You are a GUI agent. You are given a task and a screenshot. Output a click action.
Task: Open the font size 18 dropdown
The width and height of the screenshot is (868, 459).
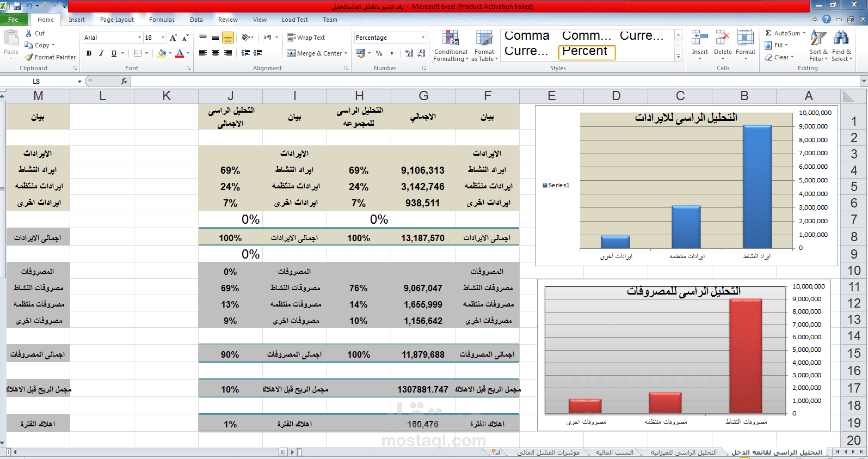click(163, 38)
